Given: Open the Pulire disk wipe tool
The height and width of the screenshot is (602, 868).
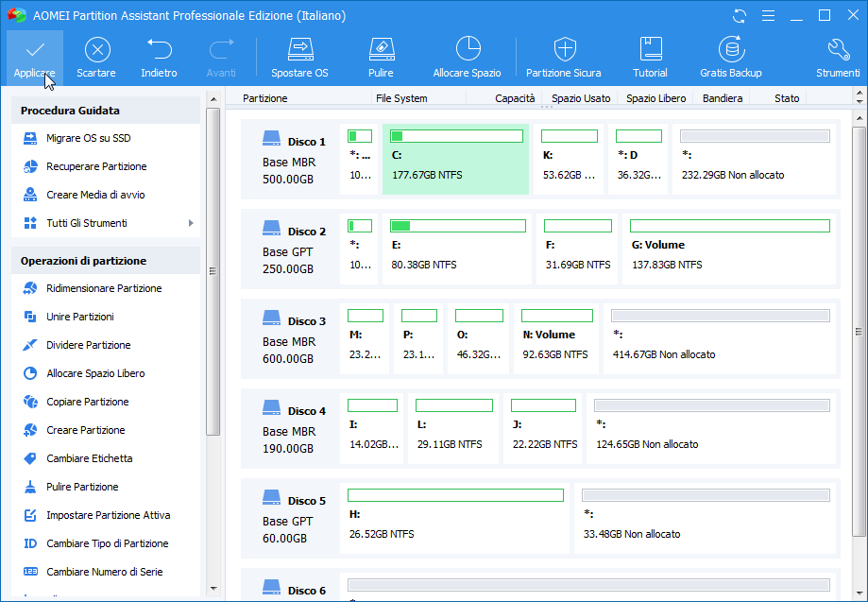Looking at the screenshot, I should point(381,58).
